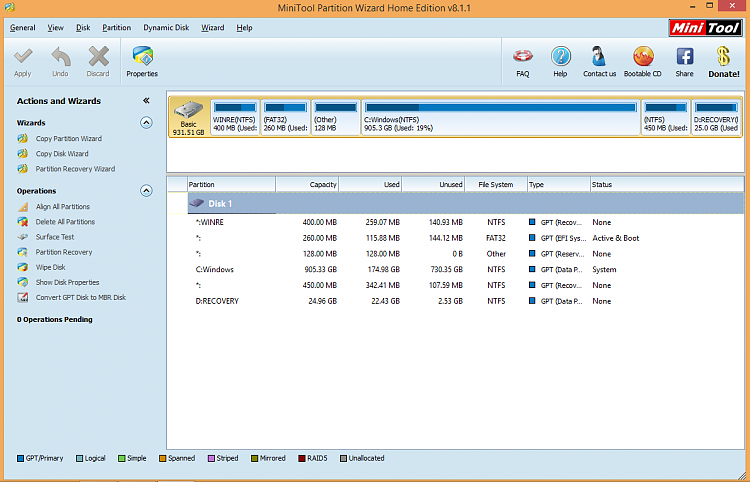The height and width of the screenshot is (482, 750).
Task: Sort by Partition column header
Action: point(232,185)
